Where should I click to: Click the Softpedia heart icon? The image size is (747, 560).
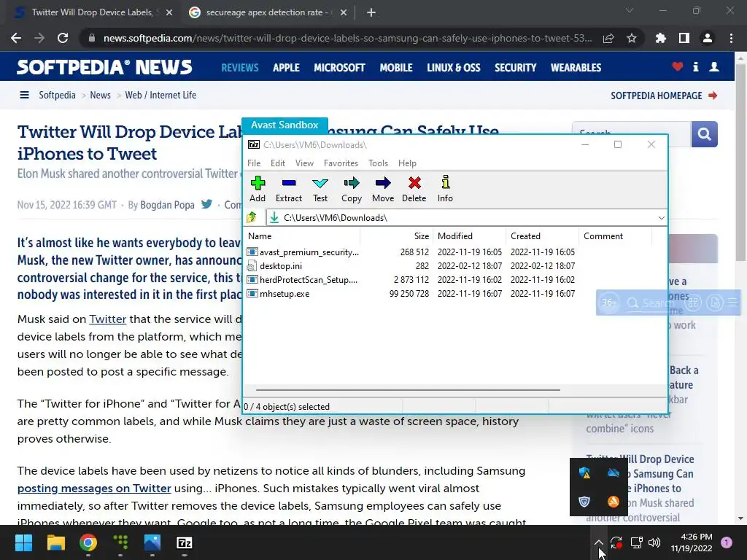coord(678,66)
